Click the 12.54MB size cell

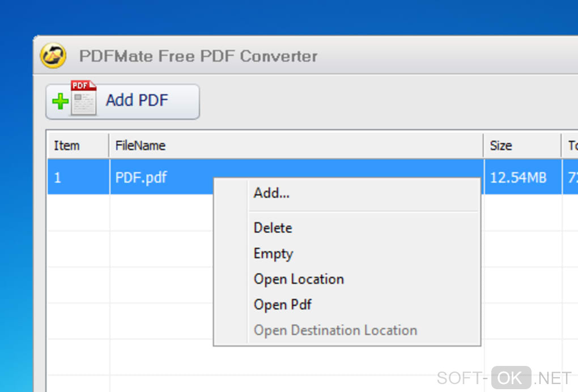tap(518, 177)
